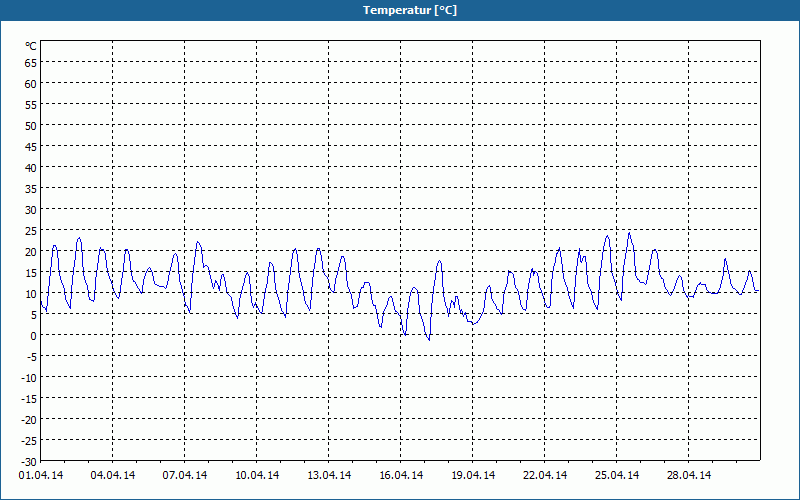The image size is (800, 500).
Task: Click the 10.04.14 date label
Action: tap(257, 475)
